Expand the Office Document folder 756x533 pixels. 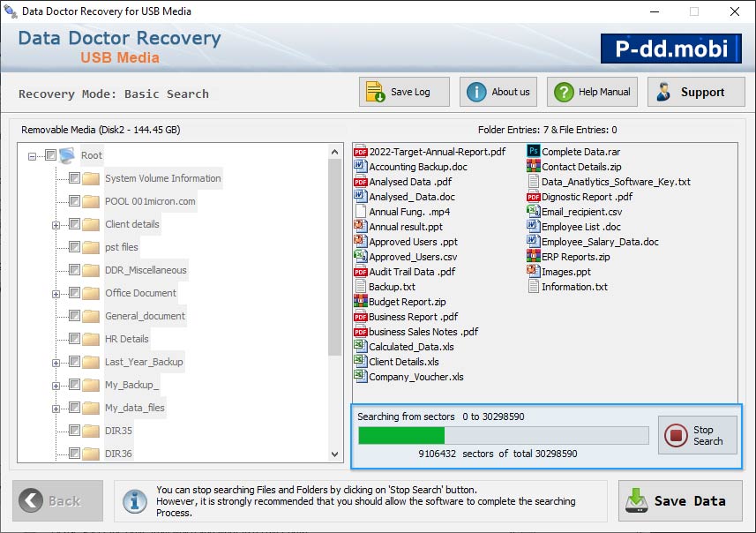coord(56,294)
